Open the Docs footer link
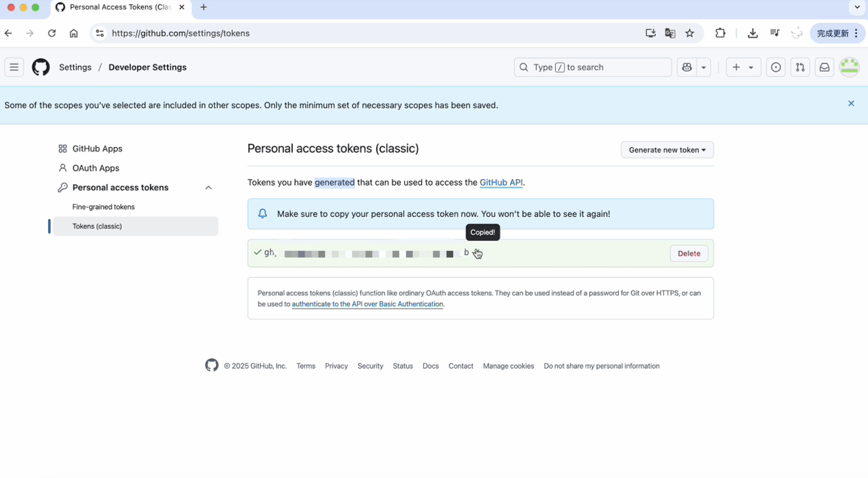Image resolution: width=868 pixels, height=478 pixels. click(431, 366)
